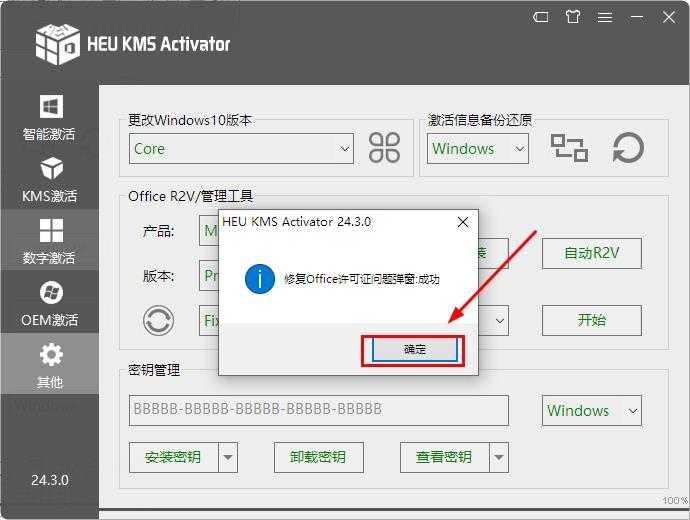Open the Windows backup restore dropdown

[x=477, y=149]
